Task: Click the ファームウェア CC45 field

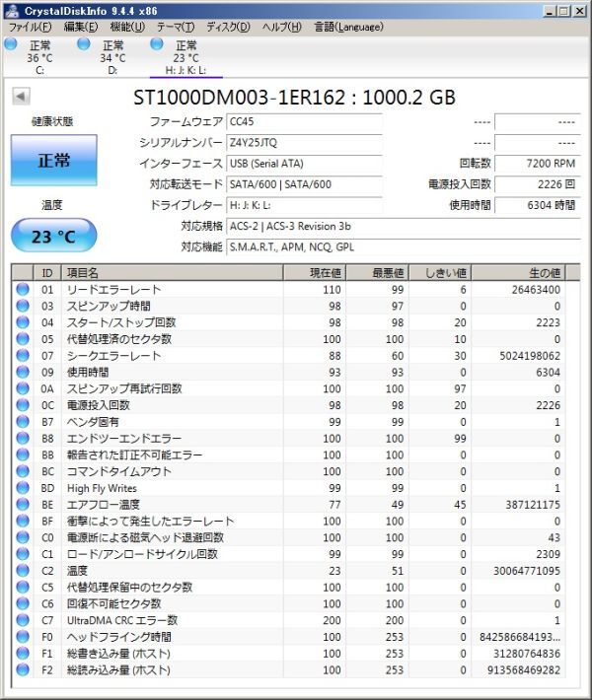Action: pos(304,121)
